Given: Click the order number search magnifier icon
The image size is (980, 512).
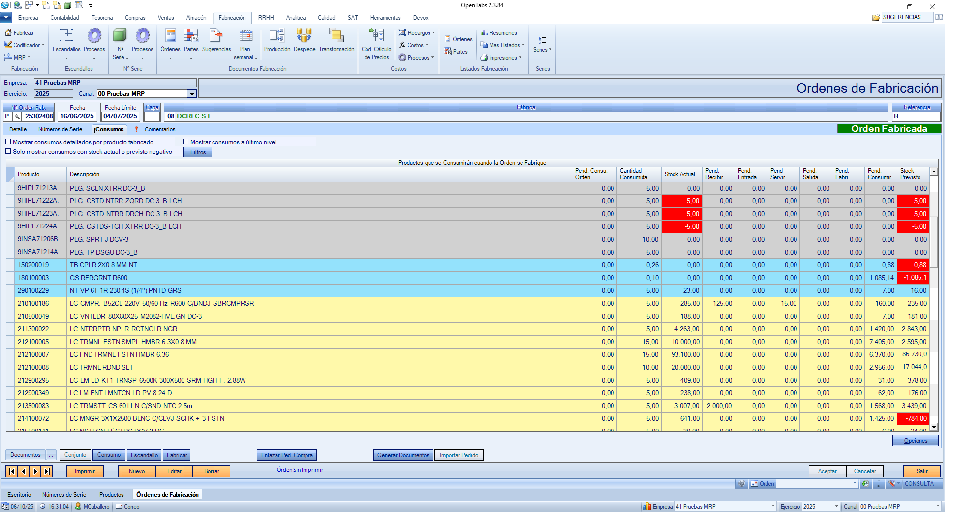Looking at the screenshot, I should point(17,117).
